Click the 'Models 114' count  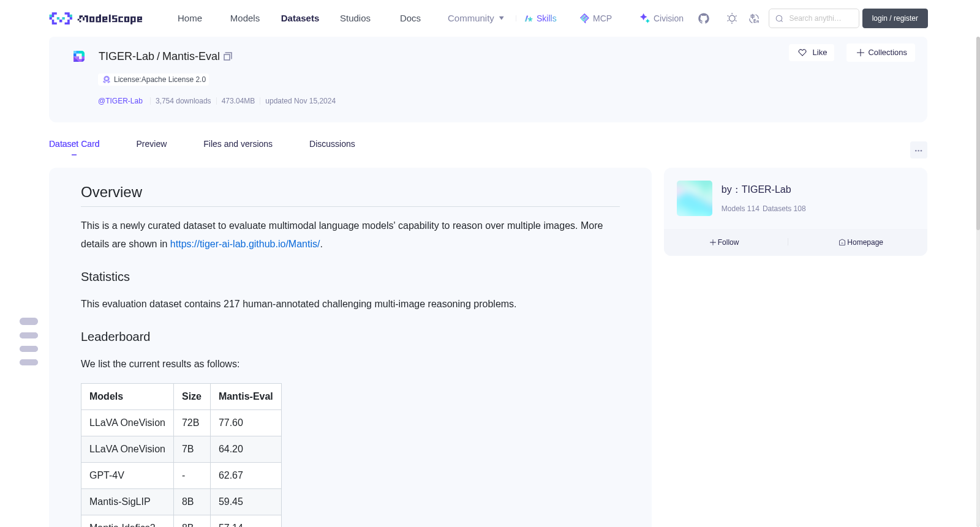tap(741, 209)
